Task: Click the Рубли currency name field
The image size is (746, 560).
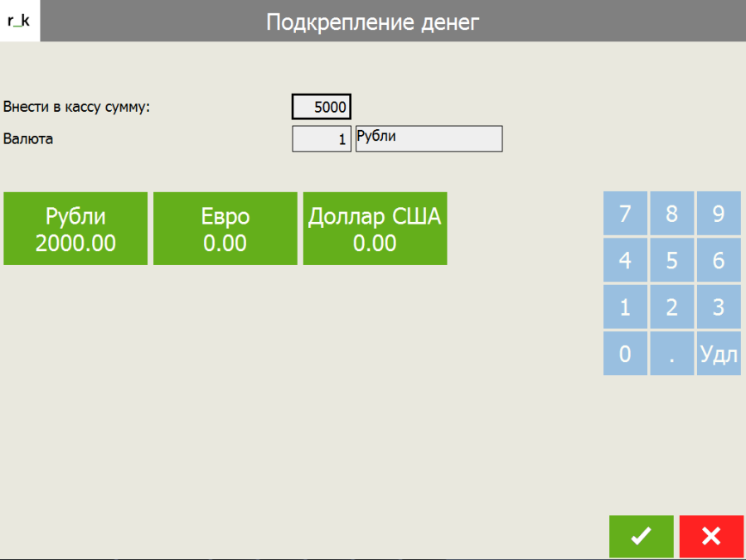Action: click(x=429, y=139)
